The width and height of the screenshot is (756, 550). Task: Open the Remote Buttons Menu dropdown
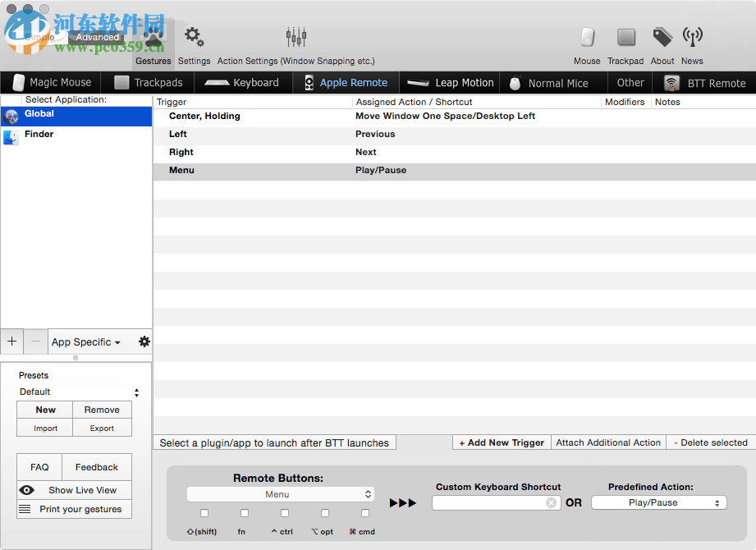(280, 493)
